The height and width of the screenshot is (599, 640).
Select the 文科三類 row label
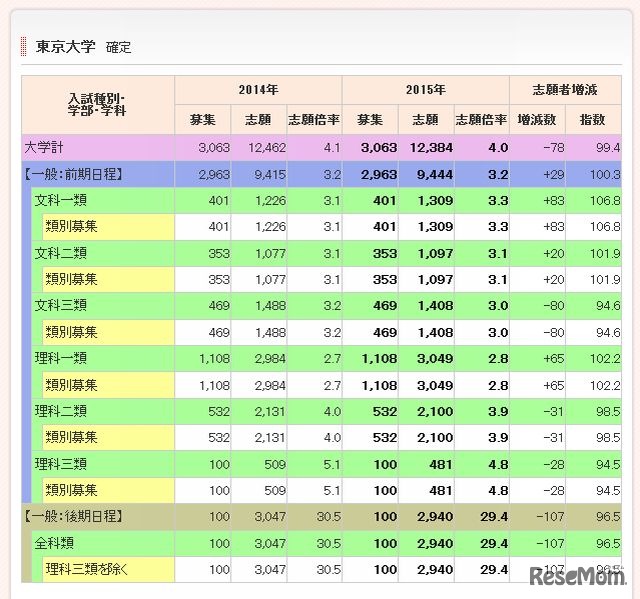tap(60, 305)
